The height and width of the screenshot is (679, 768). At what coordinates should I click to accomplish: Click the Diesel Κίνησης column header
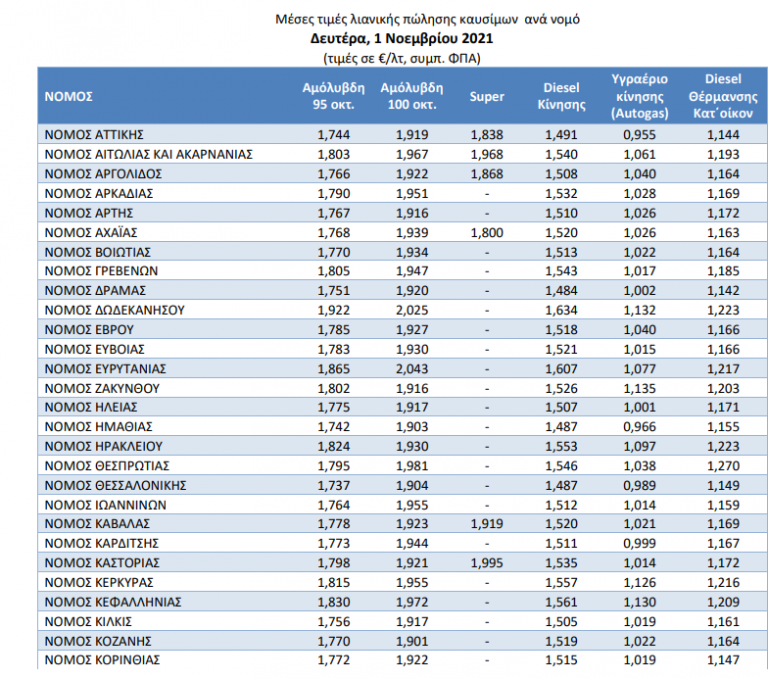[561, 96]
